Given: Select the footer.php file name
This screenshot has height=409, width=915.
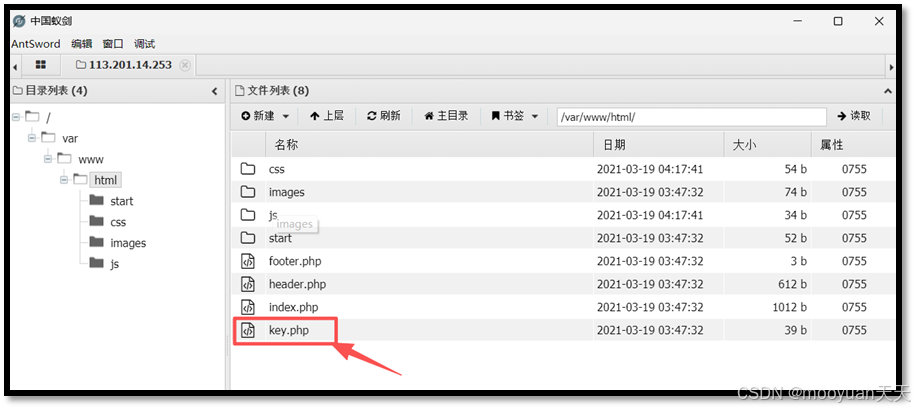Looking at the screenshot, I should point(295,261).
